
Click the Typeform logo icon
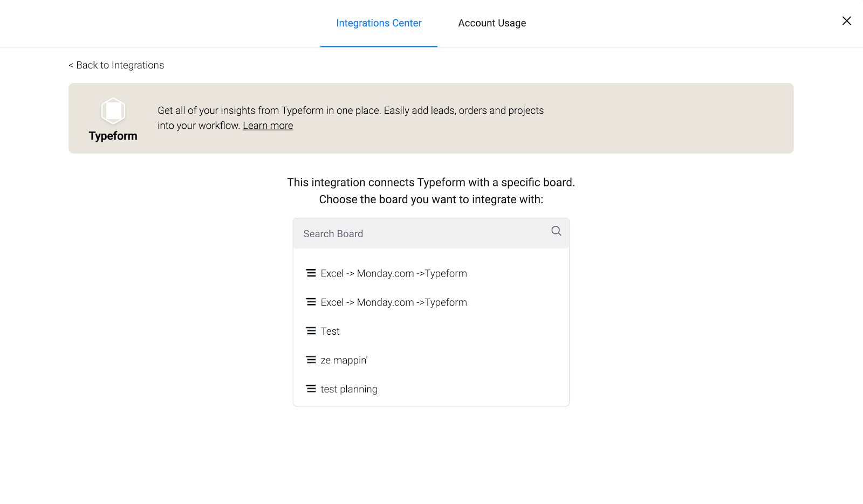[113, 111]
